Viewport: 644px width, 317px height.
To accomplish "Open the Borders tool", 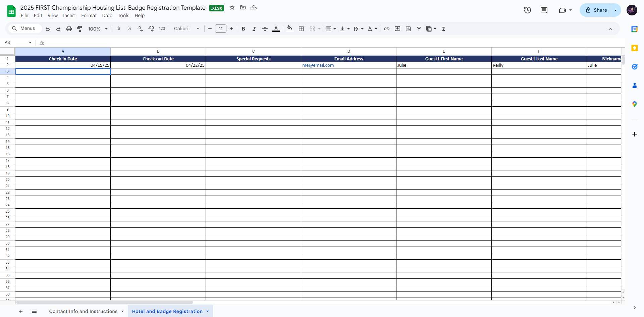I will 301,29.
